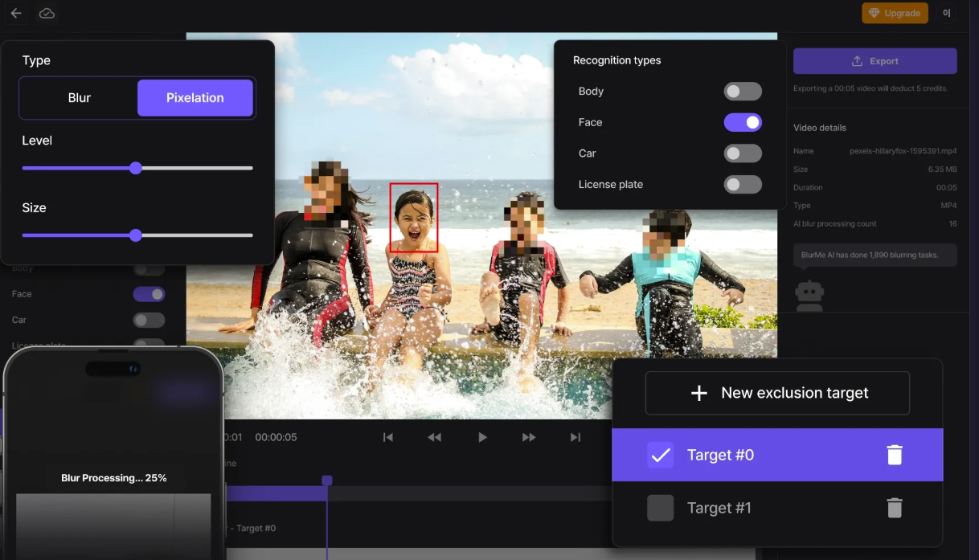Toggle Car recognition in popup panel
The image size is (979, 560).
[742, 153]
